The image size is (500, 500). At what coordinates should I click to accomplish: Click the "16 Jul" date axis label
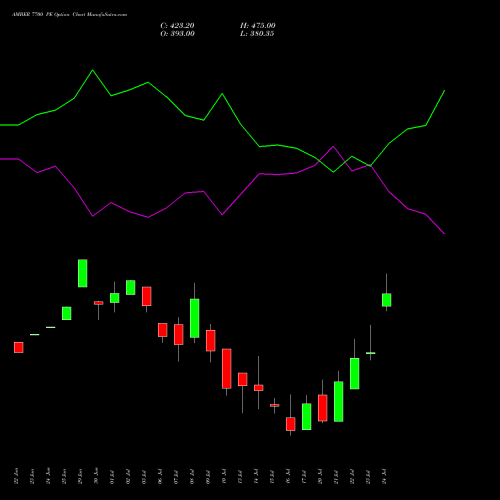(289, 477)
